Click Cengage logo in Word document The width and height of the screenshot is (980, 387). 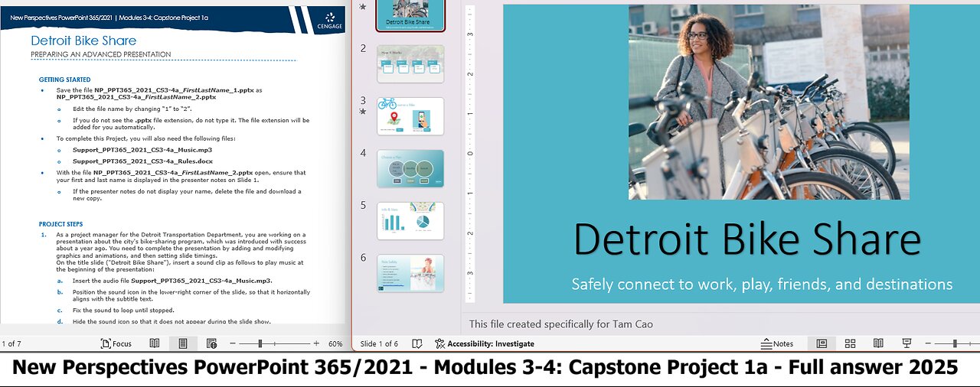click(x=329, y=21)
